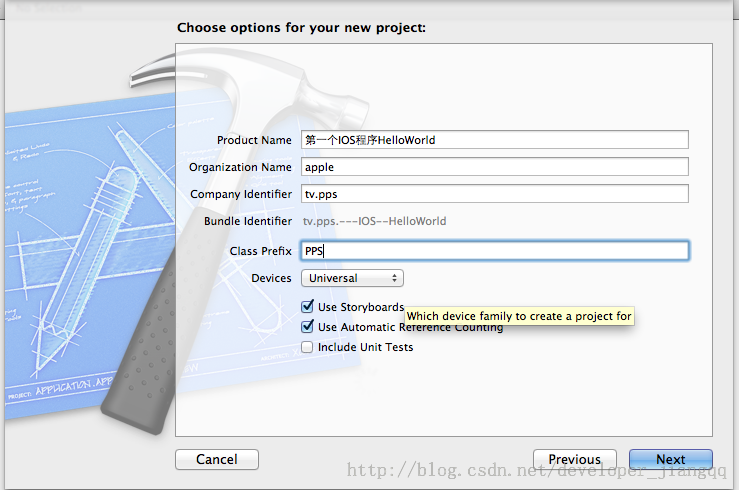Cancel the new project dialog
Viewport: 739px width, 490px height.
[x=217, y=460]
